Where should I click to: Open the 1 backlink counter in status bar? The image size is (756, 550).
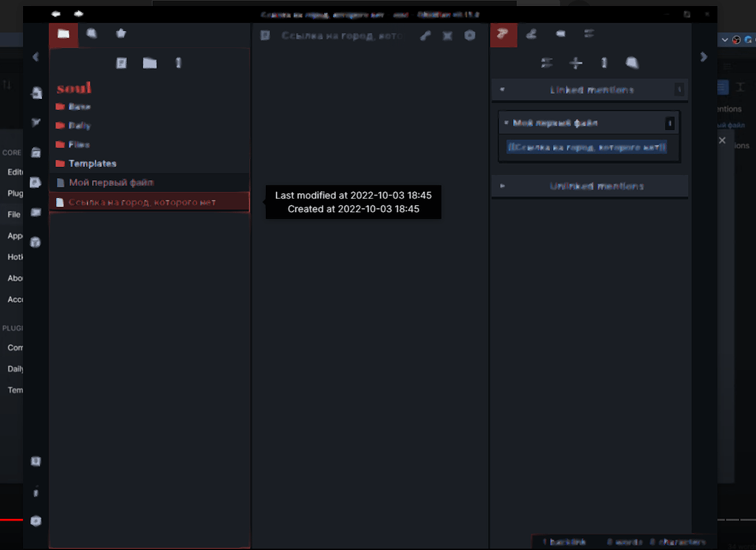[x=563, y=542]
